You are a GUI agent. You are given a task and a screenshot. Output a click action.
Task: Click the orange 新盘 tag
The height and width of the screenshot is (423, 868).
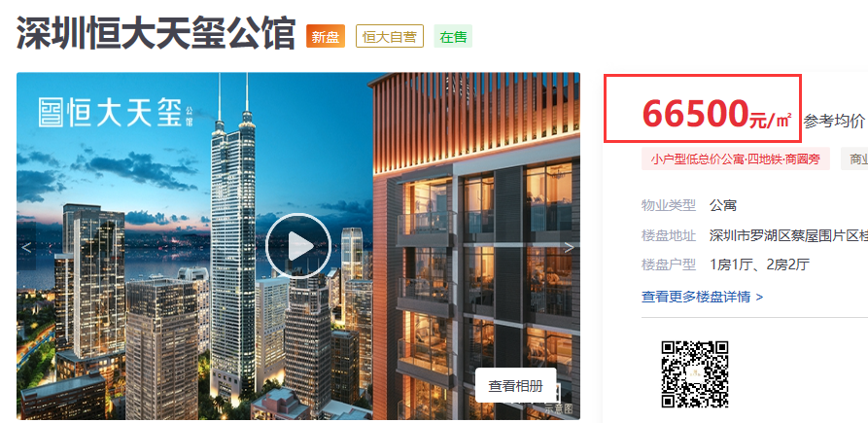(x=326, y=37)
